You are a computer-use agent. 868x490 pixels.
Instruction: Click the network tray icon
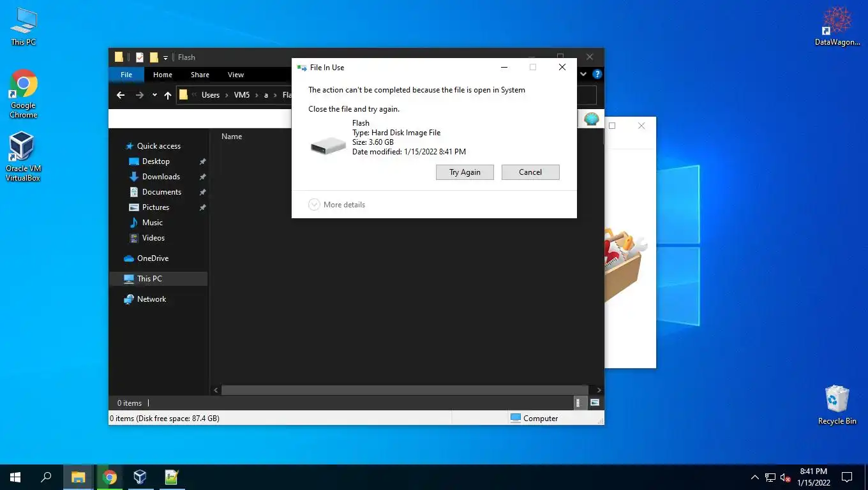coord(770,477)
